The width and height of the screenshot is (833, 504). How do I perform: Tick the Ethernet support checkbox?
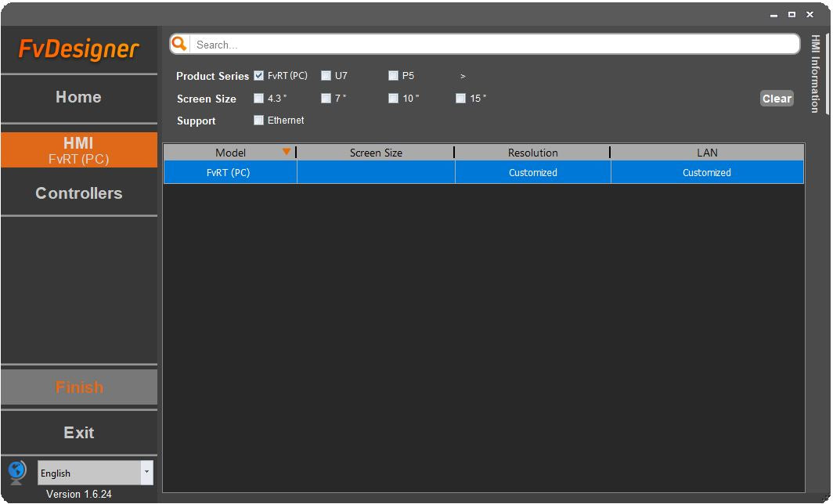[x=258, y=120]
